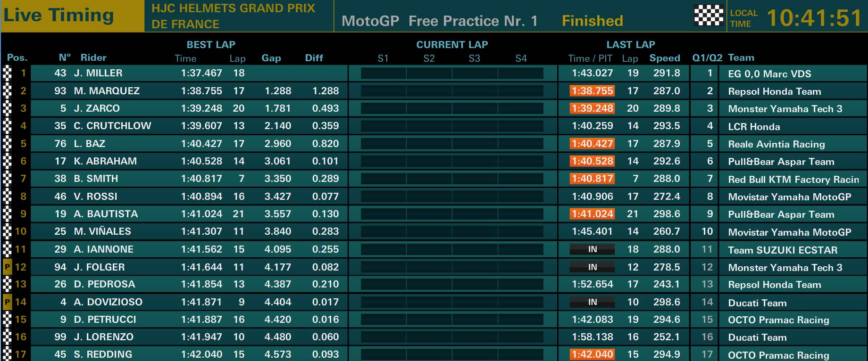Click the pit 'P' icon next to A. Dovizioso
The height and width of the screenshot is (361, 868).
click(x=7, y=302)
